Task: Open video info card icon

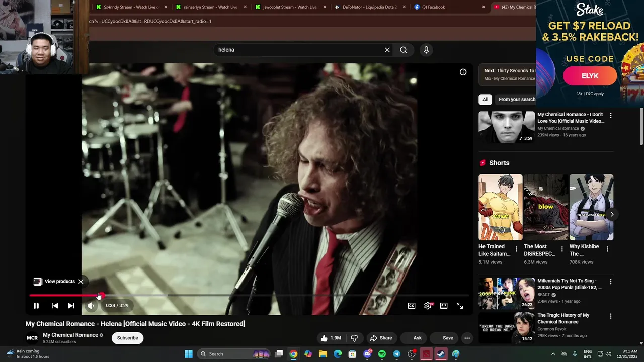Action: pos(463,72)
